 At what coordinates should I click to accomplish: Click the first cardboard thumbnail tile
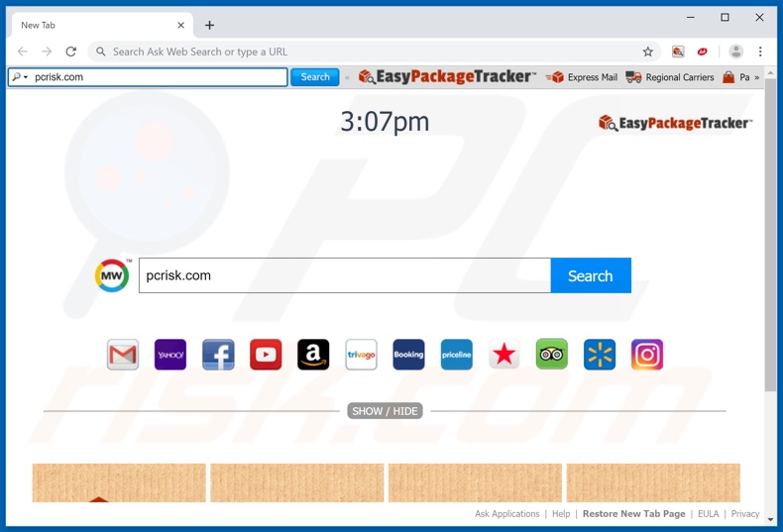(x=119, y=482)
